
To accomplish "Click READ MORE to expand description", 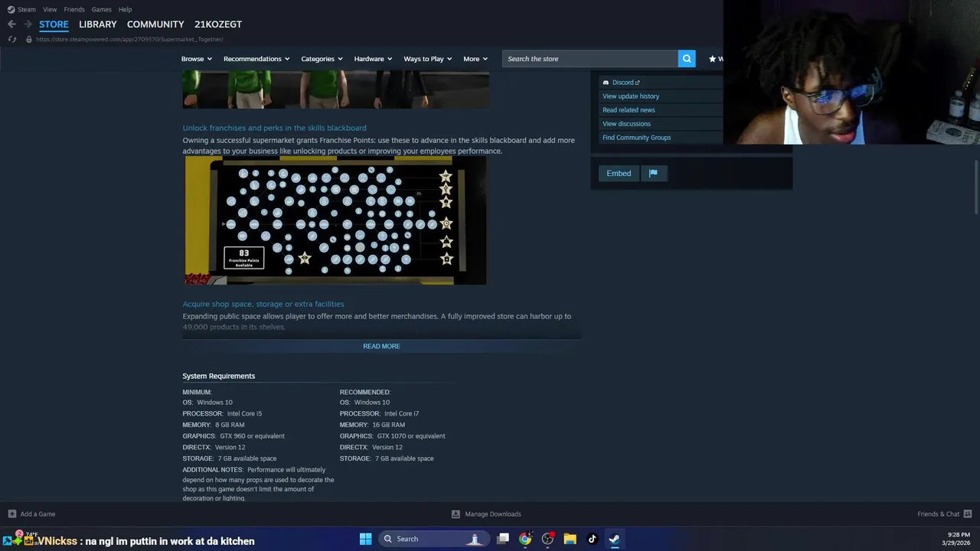I will (381, 346).
